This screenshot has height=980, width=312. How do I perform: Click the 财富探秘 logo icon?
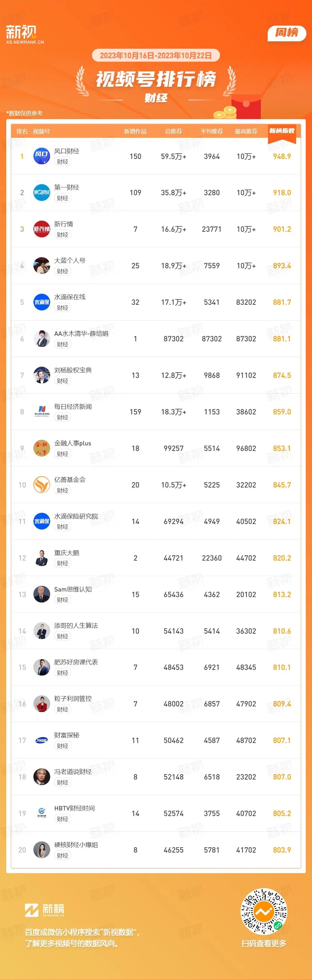pos(42,740)
